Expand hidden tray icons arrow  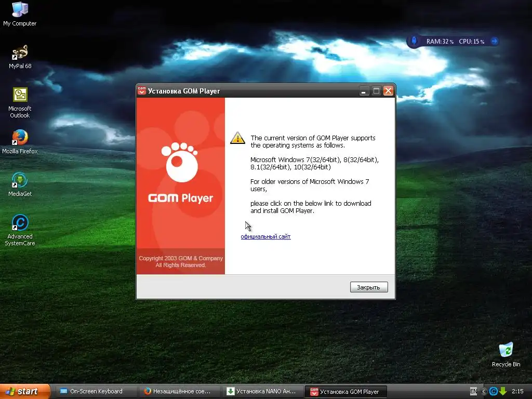pos(484,392)
